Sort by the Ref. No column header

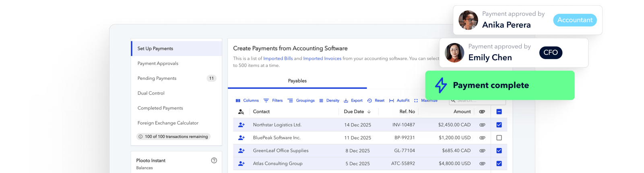pyautogui.click(x=407, y=112)
